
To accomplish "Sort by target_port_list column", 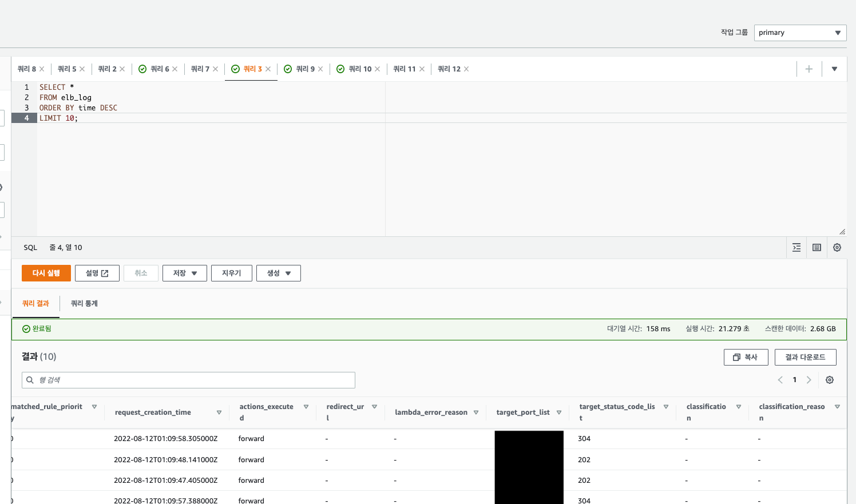I will (558, 412).
